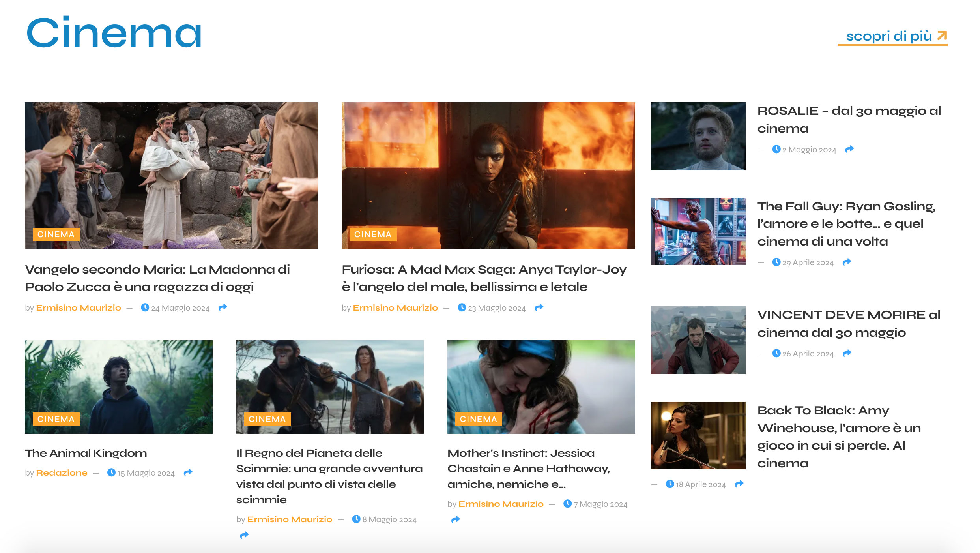
Task: Open the Vangelo secondo Maria featured image
Action: click(x=171, y=176)
